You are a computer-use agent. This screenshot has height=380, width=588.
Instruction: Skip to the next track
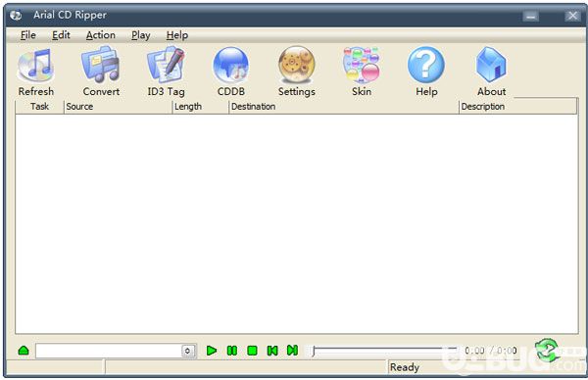coord(292,351)
